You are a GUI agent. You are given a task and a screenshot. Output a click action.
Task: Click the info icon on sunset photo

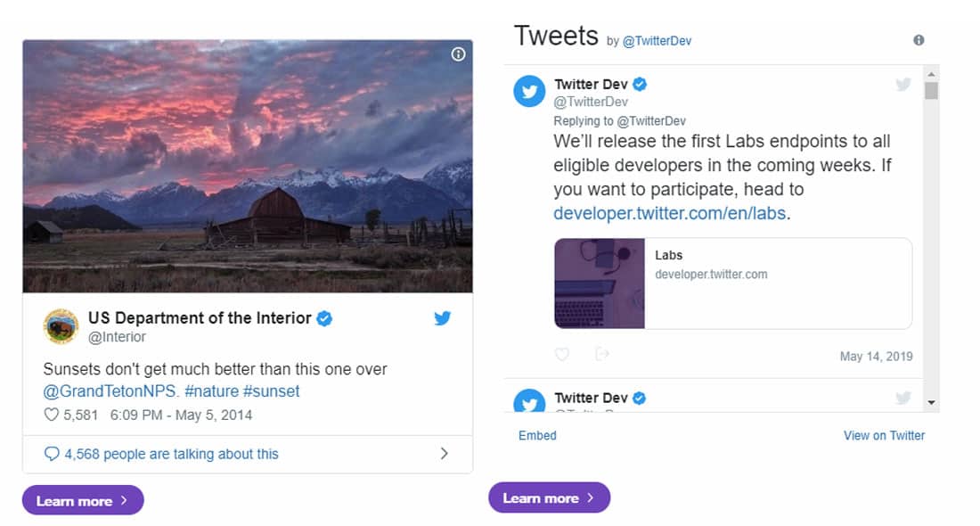pos(458,54)
